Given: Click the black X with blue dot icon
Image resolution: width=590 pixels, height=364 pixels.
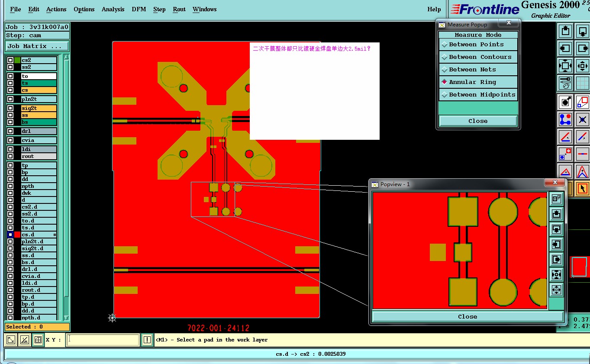Looking at the screenshot, I should [583, 119].
